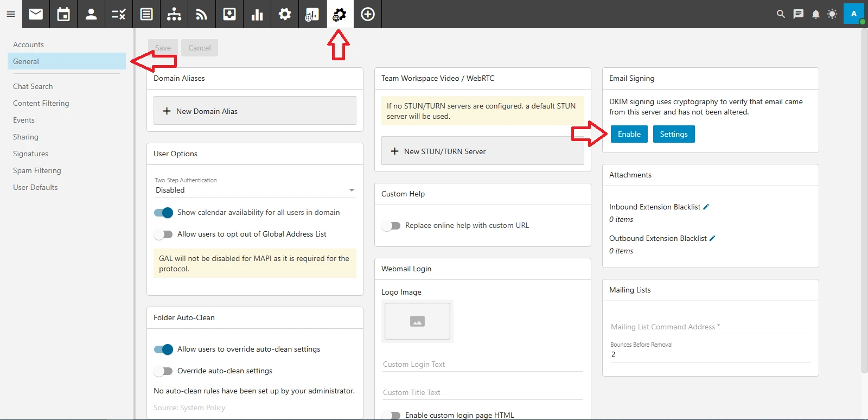Open the Calendar icon in top bar
Viewport: 868px width, 420px height.
(63, 14)
